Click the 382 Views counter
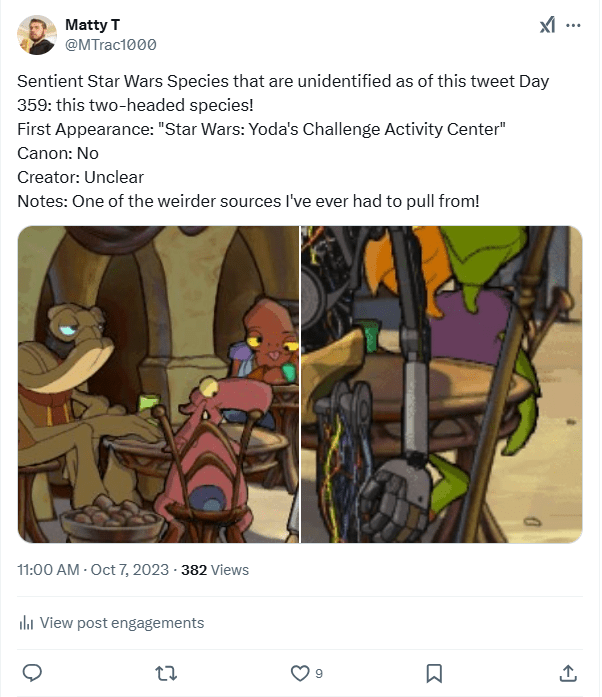Viewport: 602px width, 697px height. pyautogui.click(x=215, y=570)
